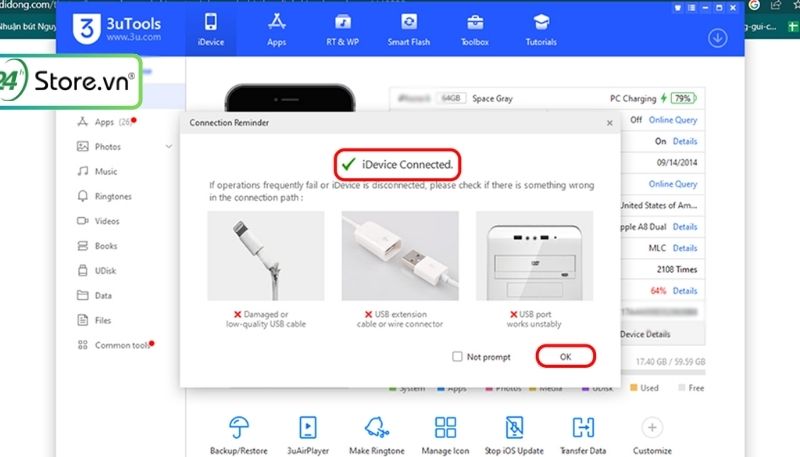The image size is (800, 457).
Task: Switch to the Apps tab
Action: 276,30
